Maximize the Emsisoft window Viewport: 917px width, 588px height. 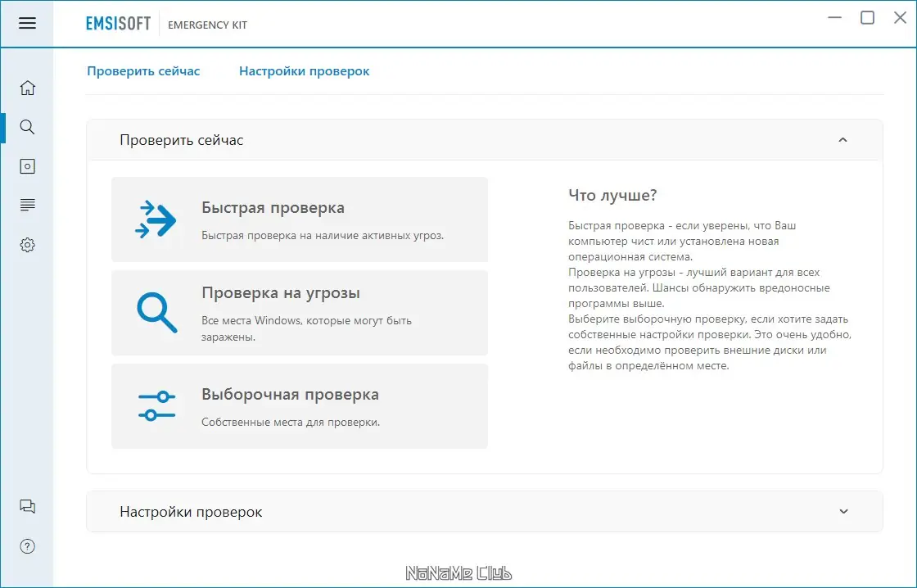click(x=867, y=17)
